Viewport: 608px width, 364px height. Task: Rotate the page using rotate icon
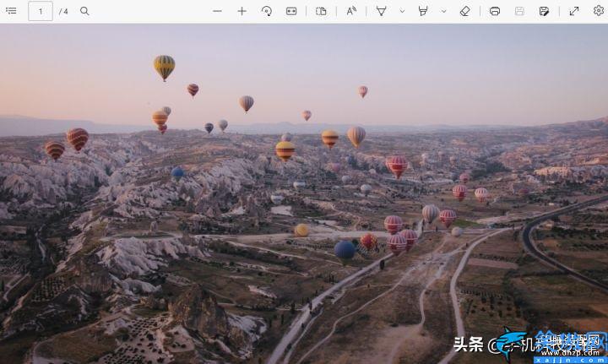(266, 11)
